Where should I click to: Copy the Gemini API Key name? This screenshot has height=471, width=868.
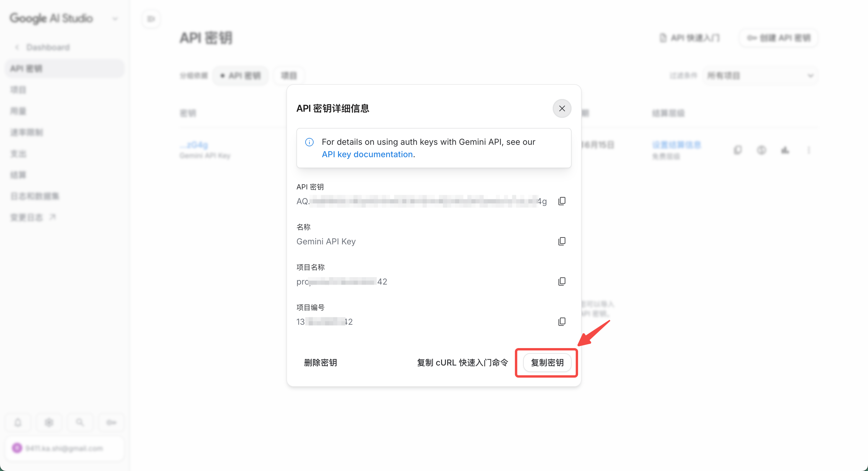[x=562, y=241]
